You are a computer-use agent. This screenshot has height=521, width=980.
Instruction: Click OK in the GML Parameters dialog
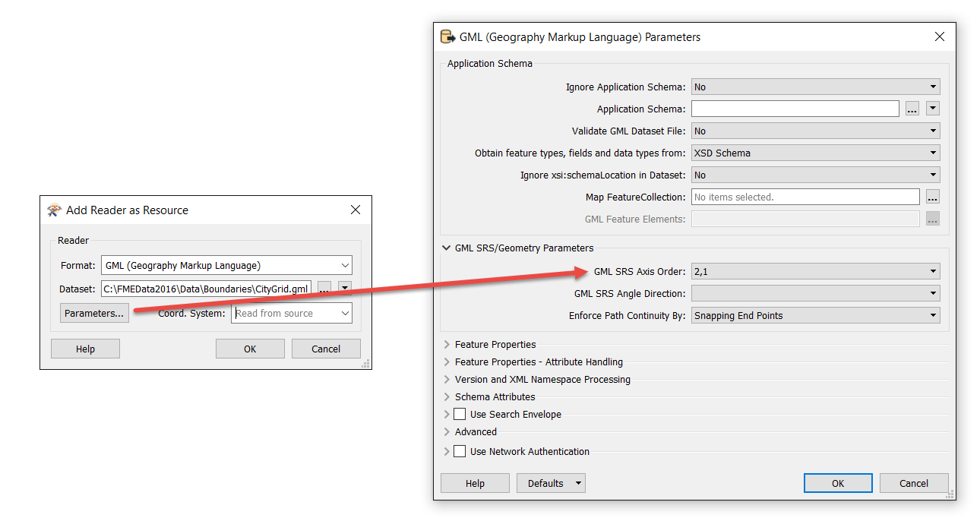(x=838, y=483)
